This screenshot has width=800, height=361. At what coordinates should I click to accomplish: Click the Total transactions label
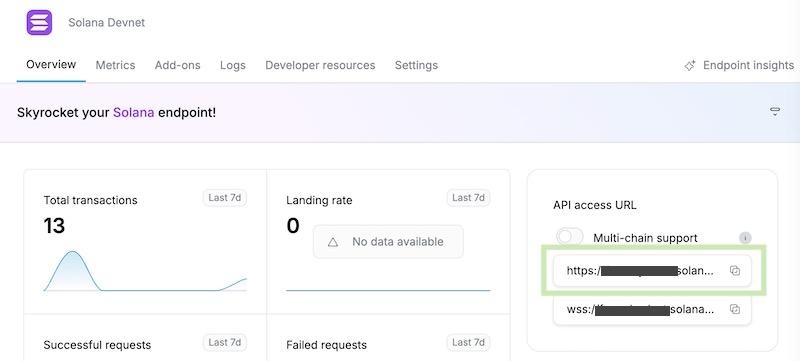pyautogui.click(x=90, y=200)
